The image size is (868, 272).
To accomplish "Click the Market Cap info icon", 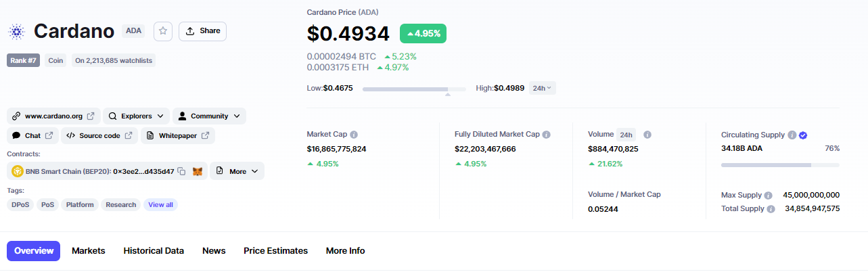I will [354, 135].
